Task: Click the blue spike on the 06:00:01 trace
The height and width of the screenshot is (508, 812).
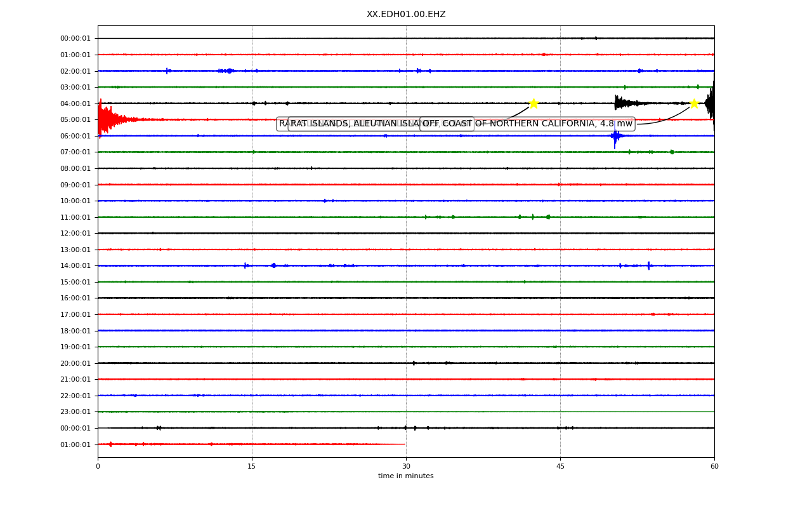Action: pyautogui.click(x=615, y=136)
